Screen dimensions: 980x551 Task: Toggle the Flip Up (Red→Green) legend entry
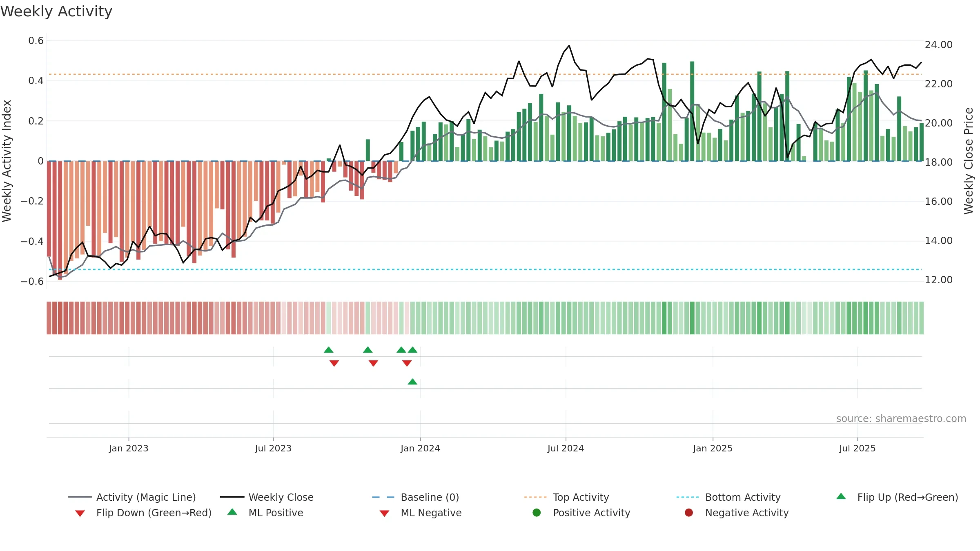(897, 497)
